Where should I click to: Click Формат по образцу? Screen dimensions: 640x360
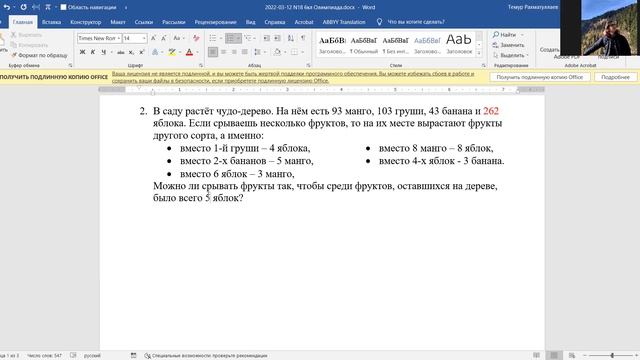[x=40, y=55]
